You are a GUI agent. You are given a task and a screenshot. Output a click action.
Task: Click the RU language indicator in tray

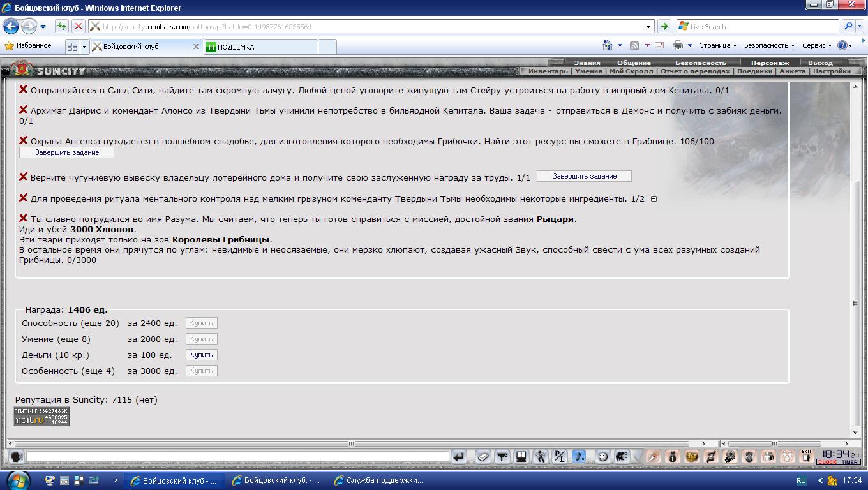click(x=801, y=480)
